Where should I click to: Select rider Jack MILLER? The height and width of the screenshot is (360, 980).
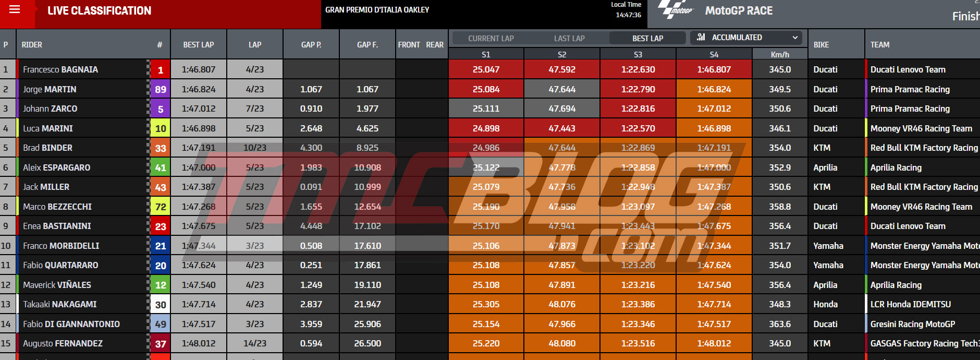click(x=46, y=187)
